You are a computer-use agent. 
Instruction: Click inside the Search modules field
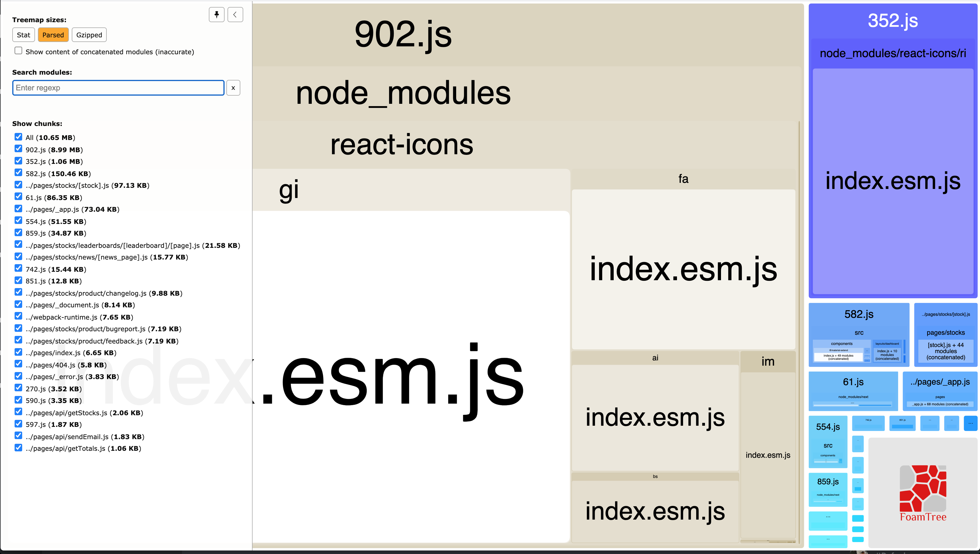tap(118, 88)
